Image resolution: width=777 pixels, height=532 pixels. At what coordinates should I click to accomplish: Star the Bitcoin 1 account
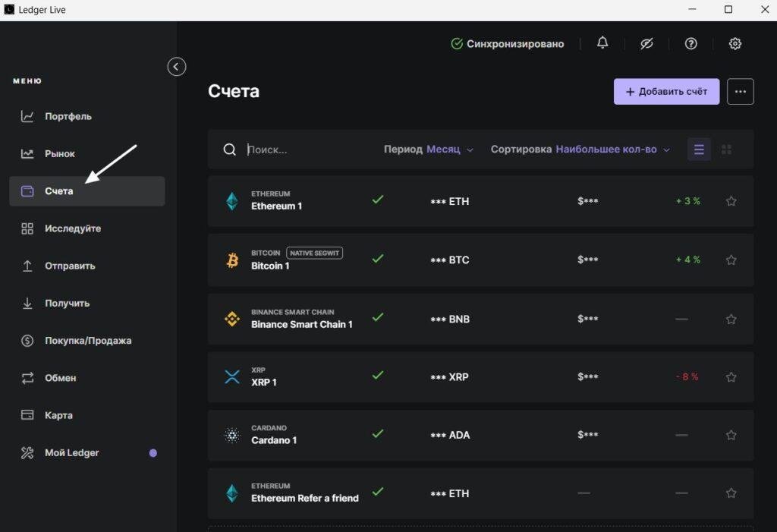tap(731, 260)
